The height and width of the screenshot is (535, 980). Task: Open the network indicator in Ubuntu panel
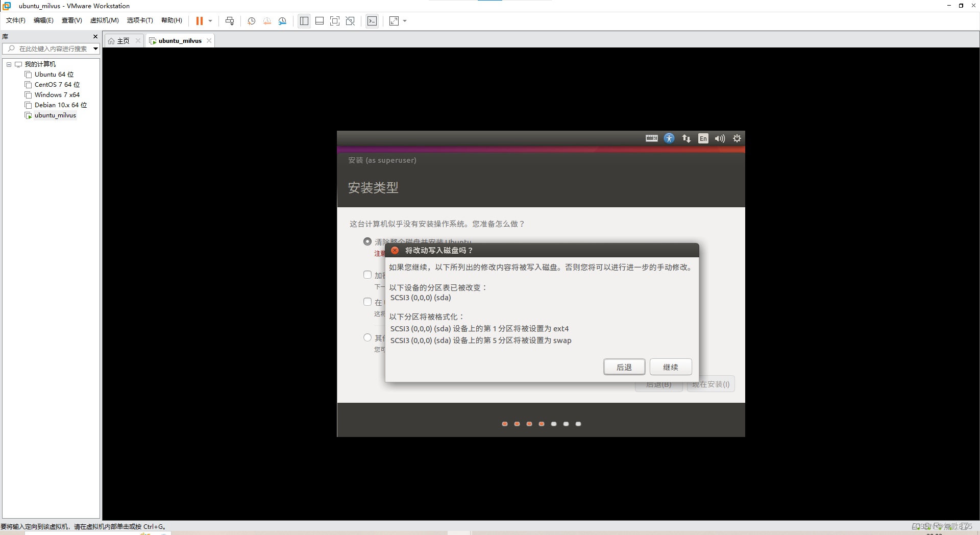687,138
